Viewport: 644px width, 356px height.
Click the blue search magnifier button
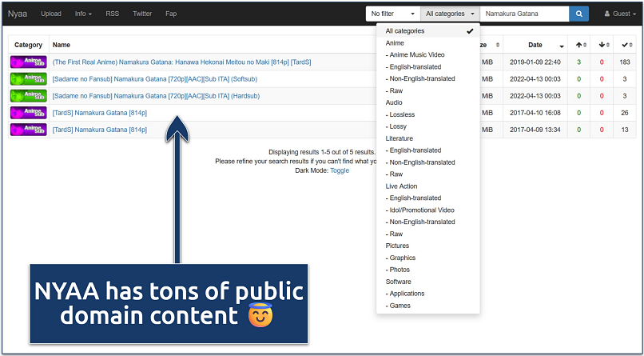[578, 14]
